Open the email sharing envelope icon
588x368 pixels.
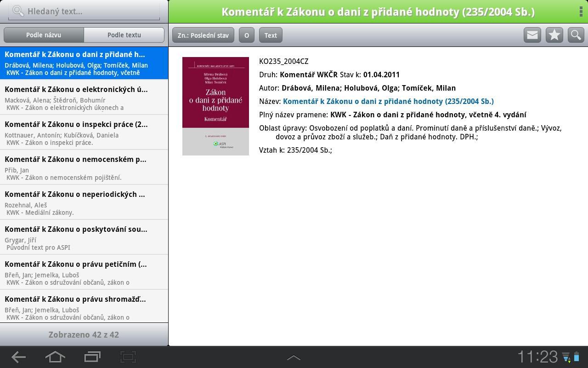[532, 34]
